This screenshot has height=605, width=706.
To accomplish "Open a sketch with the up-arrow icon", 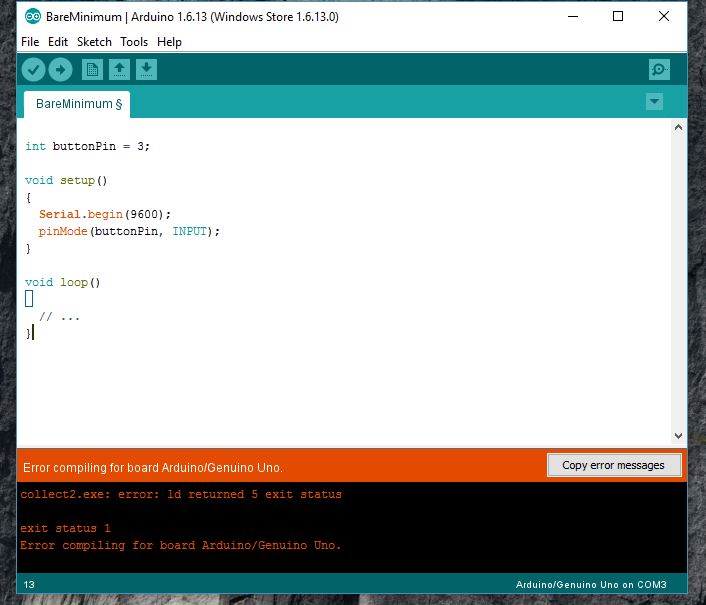I will click(x=119, y=70).
